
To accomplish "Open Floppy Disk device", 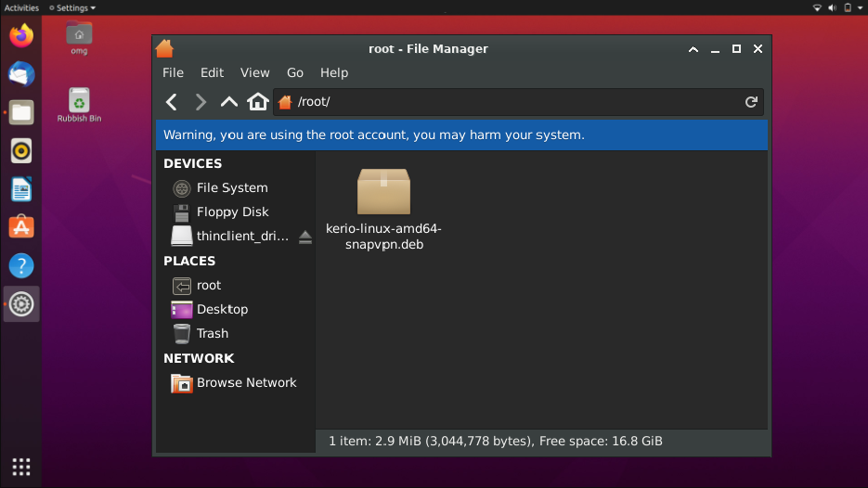I will (232, 212).
